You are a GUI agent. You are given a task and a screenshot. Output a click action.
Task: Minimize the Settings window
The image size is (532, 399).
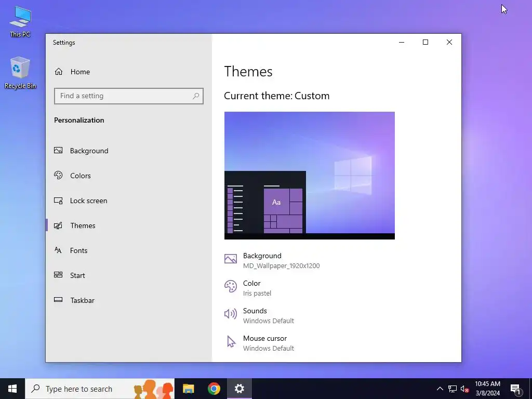coord(402,42)
